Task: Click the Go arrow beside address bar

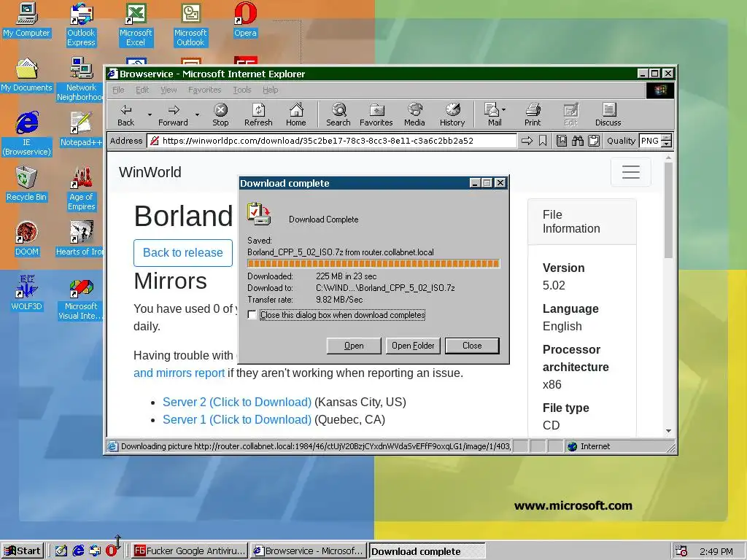Action: pos(527,141)
